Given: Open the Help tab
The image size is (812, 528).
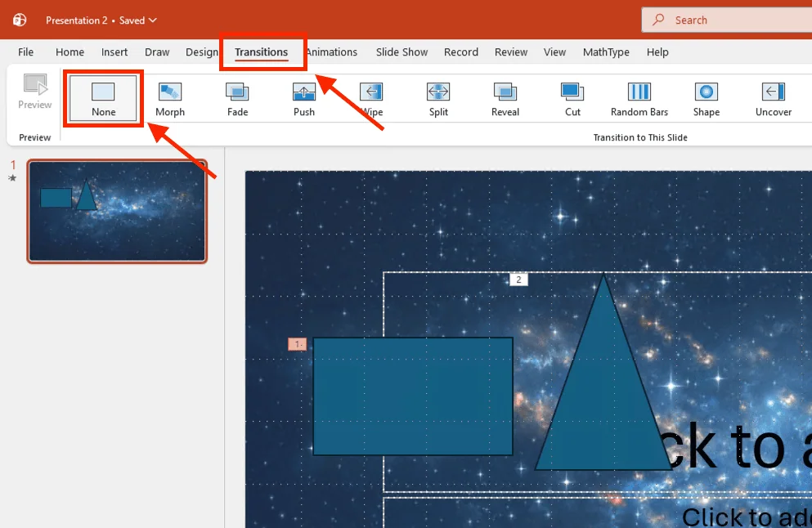Looking at the screenshot, I should click(657, 51).
